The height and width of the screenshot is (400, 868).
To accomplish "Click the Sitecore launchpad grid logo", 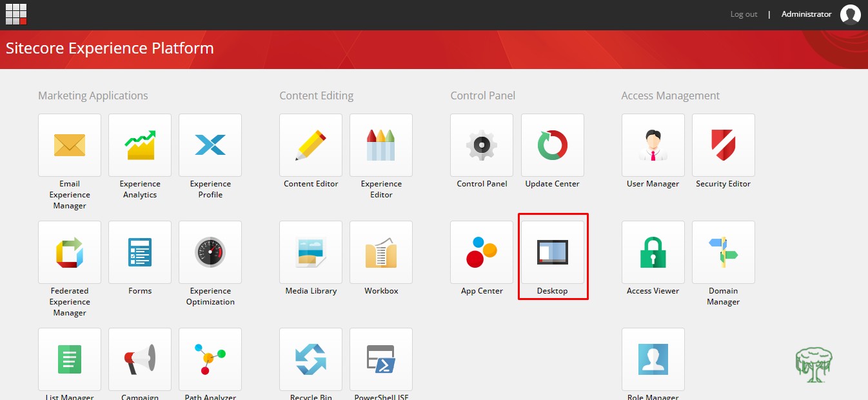I will click(16, 14).
